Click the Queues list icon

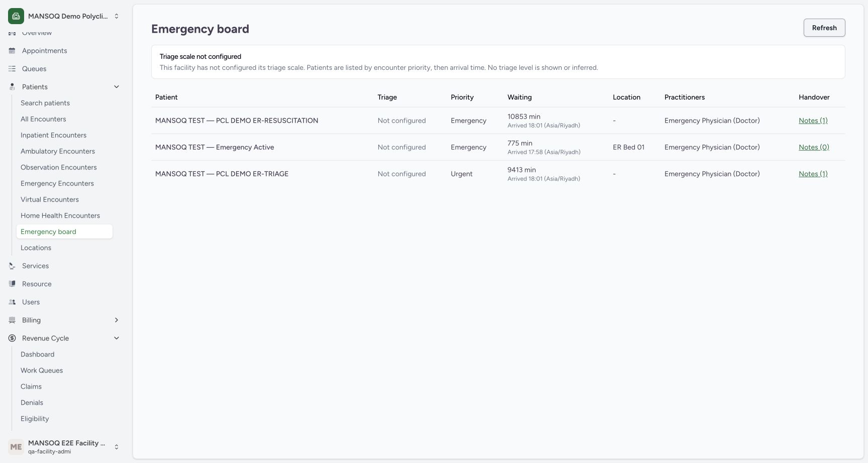pos(12,69)
